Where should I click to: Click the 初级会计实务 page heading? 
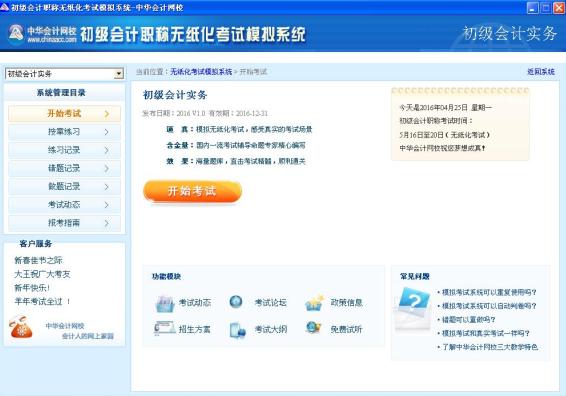click(x=175, y=95)
